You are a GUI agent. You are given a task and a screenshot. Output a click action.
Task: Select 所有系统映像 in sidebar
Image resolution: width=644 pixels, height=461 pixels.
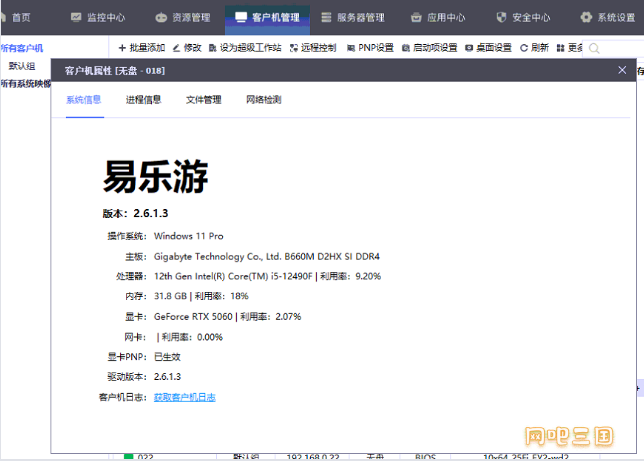(26, 84)
